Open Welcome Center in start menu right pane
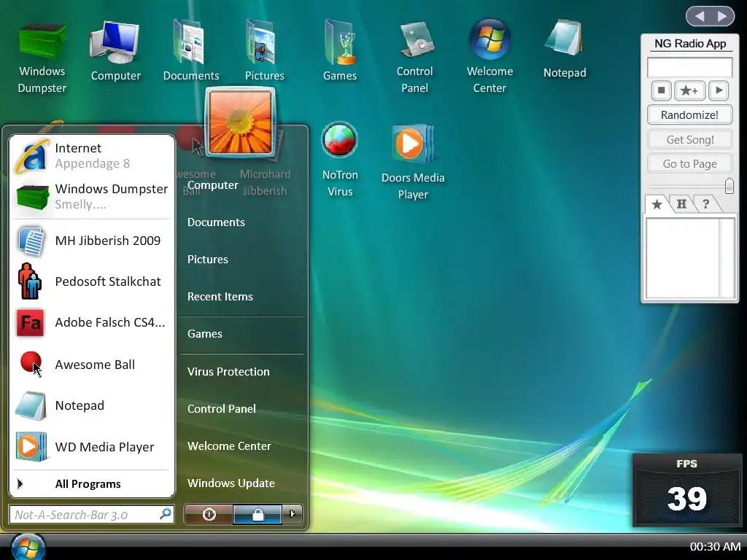This screenshot has height=560, width=747. pyautogui.click(x=229, y=446)
